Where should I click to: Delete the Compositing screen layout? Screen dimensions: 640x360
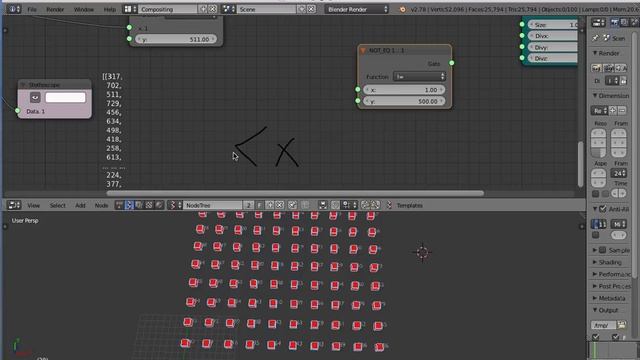tap(213, 9)
